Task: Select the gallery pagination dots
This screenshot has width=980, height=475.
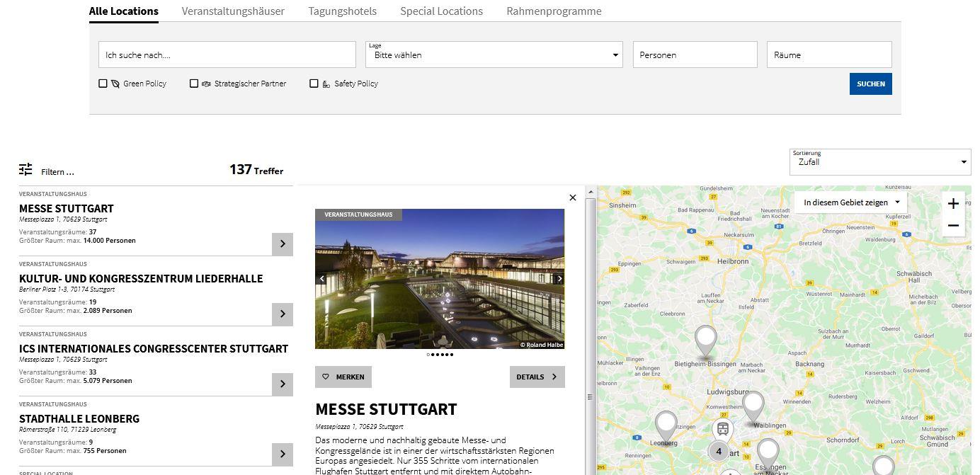Action: (x=440, y=355)
